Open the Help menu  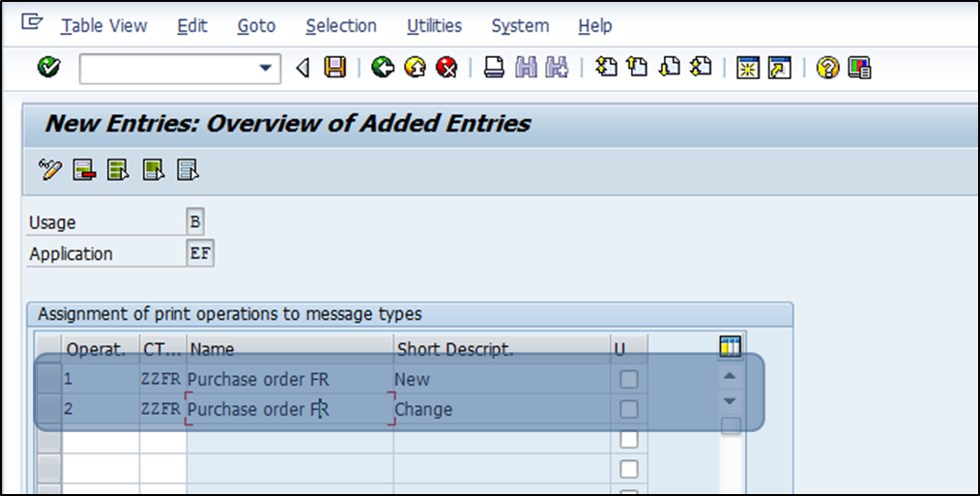tap(595, 26)
